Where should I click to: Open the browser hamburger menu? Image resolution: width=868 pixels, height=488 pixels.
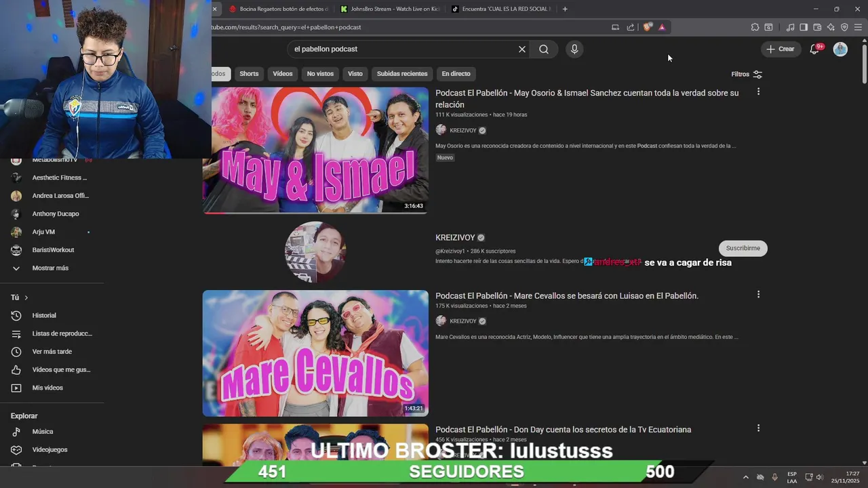(x=858, y=27)
